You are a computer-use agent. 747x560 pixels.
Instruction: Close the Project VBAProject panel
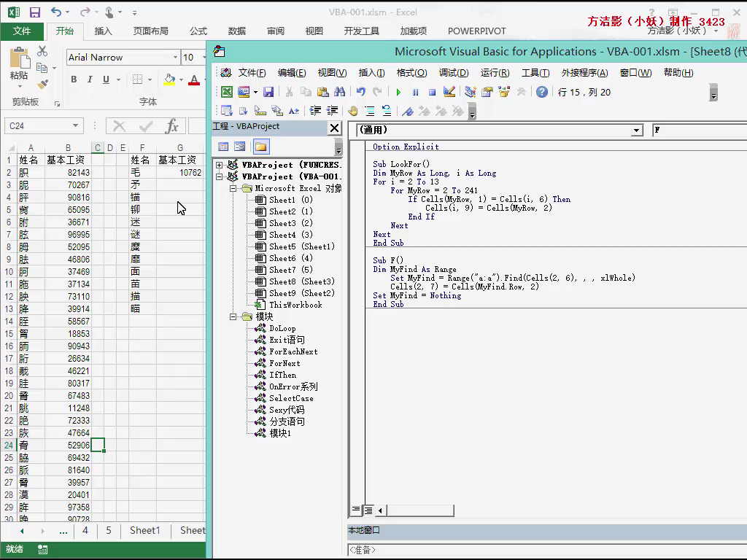(334, 128)
